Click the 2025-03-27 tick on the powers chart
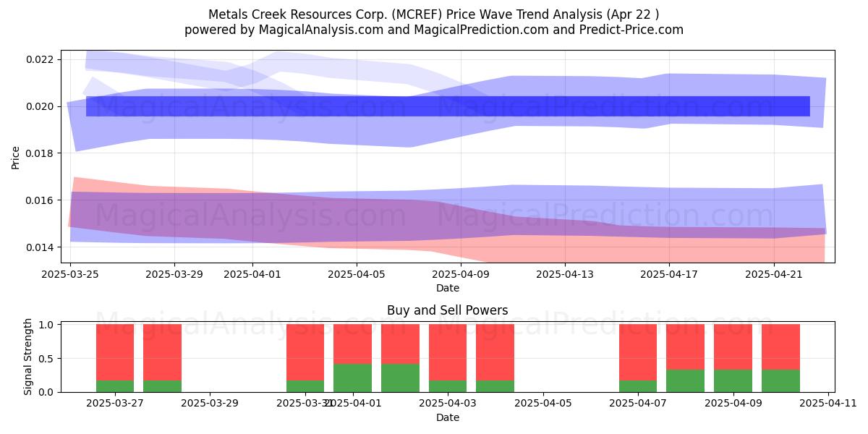 point(115,404)
